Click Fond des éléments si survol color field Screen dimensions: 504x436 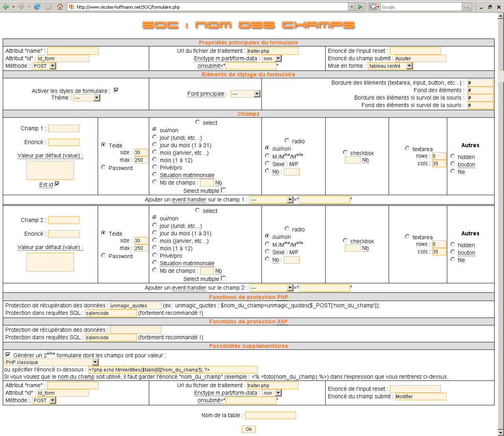point(480,105)
